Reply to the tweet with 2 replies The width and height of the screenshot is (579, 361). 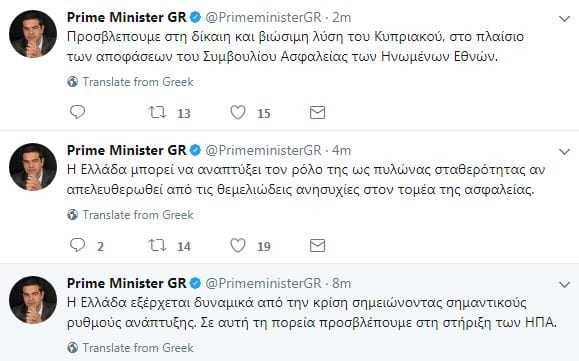78,245
